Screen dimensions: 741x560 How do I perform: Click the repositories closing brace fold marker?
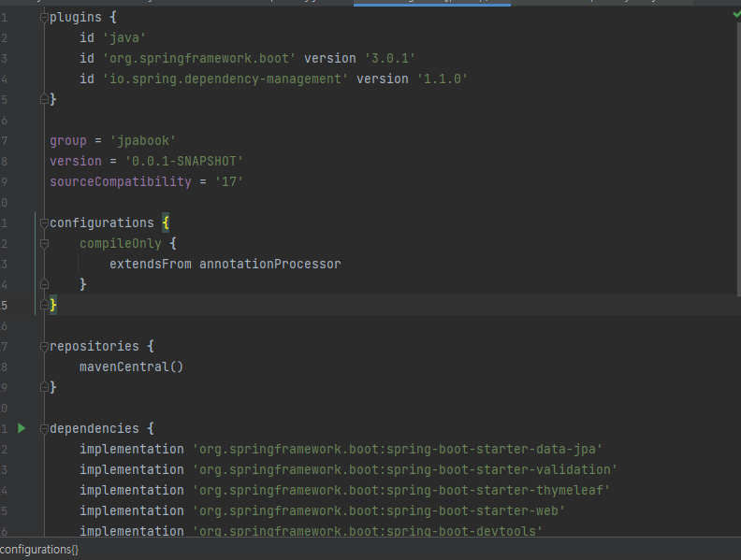pyautogui.click(x=44, y=387)
